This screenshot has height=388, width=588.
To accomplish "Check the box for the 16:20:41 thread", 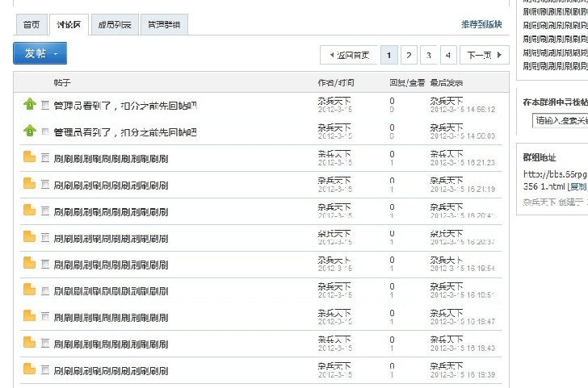I will tap(45, 211).
